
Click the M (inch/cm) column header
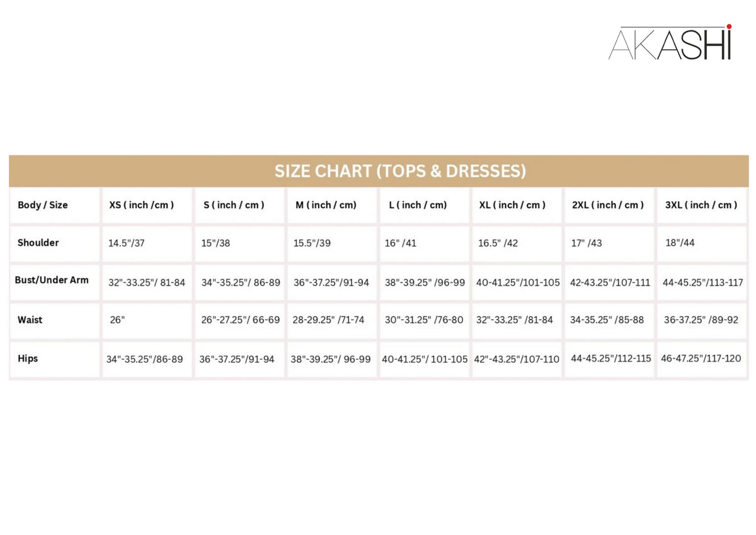(326, 205)
